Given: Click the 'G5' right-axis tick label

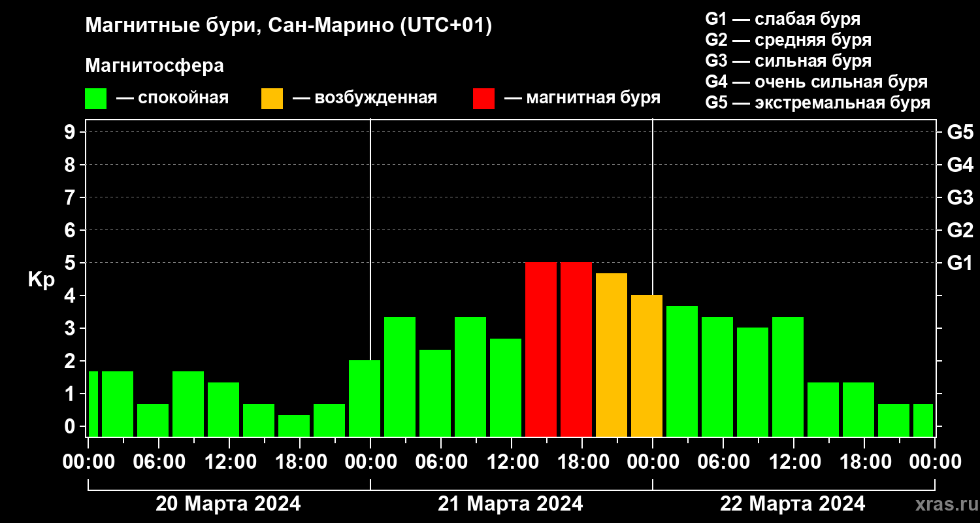Looking at the screenshot, I should click(x=960, y=132).
